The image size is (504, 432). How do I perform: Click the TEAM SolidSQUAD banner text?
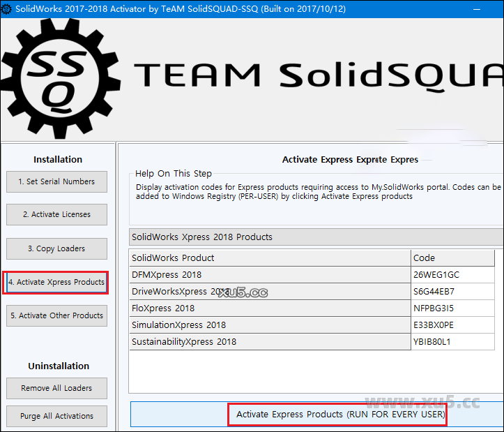[317, 75]
